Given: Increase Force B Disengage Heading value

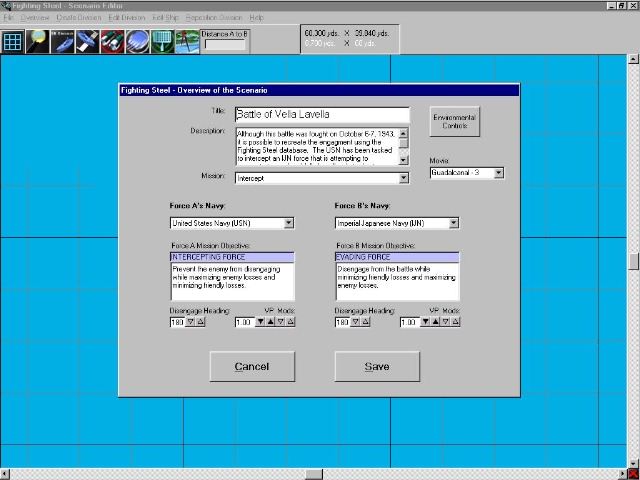Looking at the screenshot, I should [x=366, y=322].
